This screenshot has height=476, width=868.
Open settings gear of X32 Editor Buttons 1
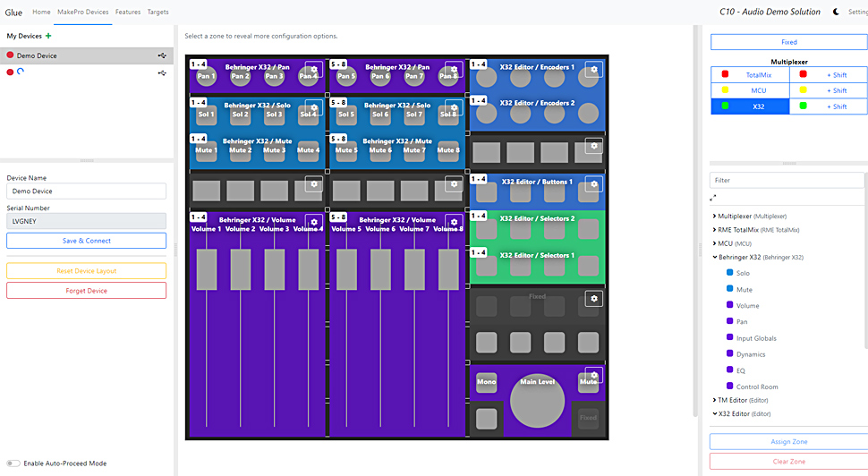coord(594,183)
